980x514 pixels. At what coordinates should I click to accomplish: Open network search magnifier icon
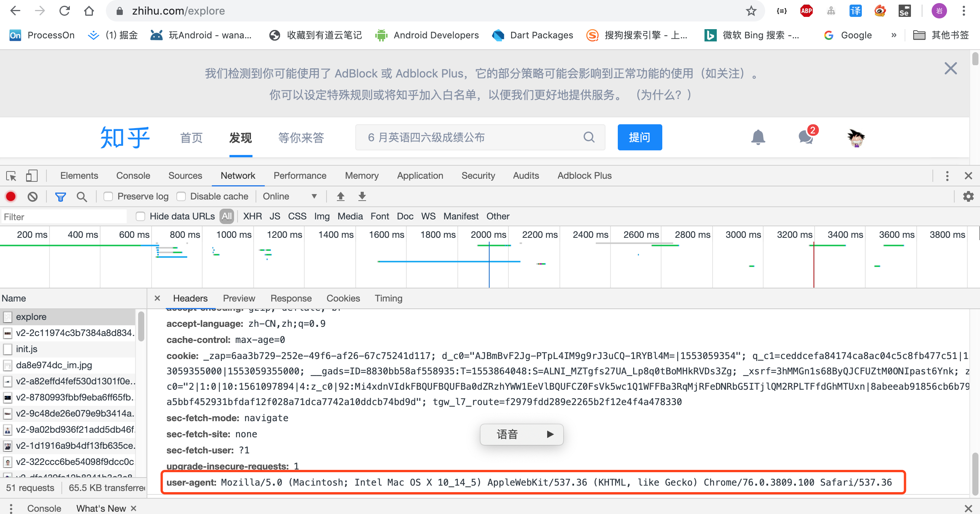pyautogui.click(x=81, y=197)
